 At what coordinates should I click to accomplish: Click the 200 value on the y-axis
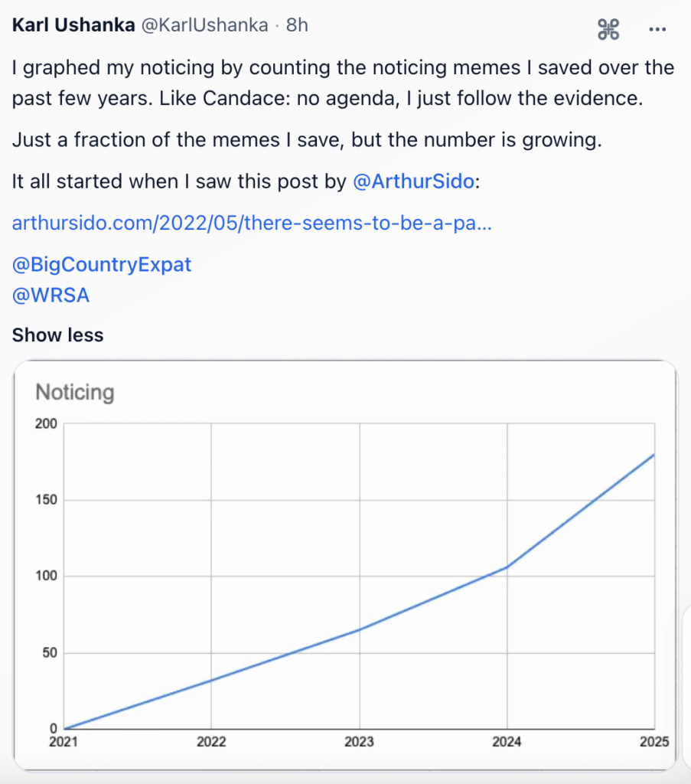47,424
